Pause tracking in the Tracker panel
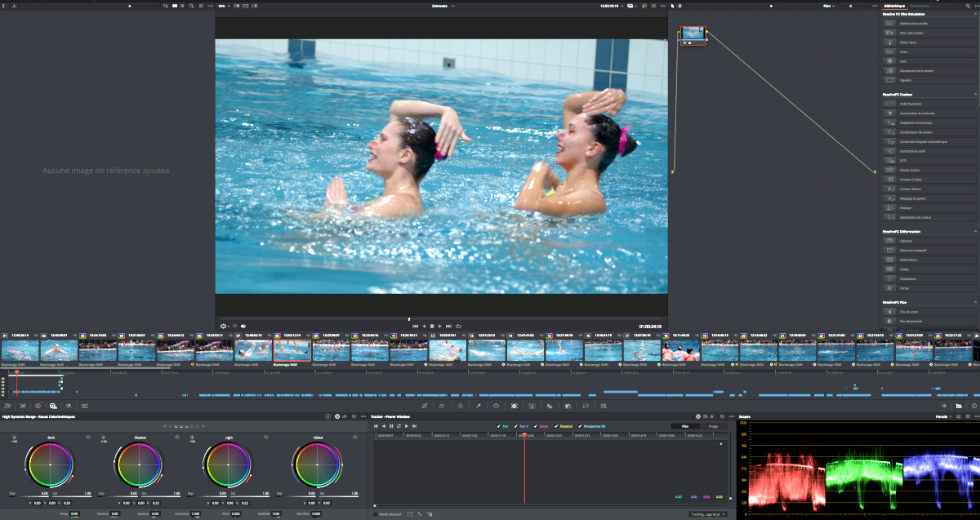Image resolution: width=980 pixels, height=520 pixels. [391, 426]
